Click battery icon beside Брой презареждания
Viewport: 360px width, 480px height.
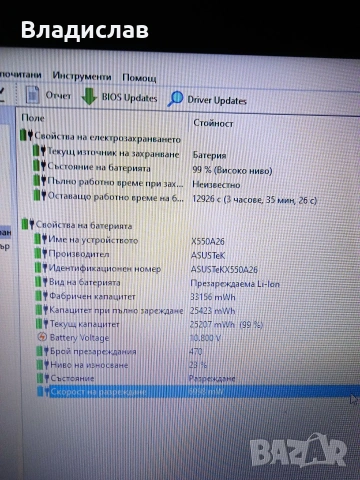pyautogui.click(x=43, y=351)
